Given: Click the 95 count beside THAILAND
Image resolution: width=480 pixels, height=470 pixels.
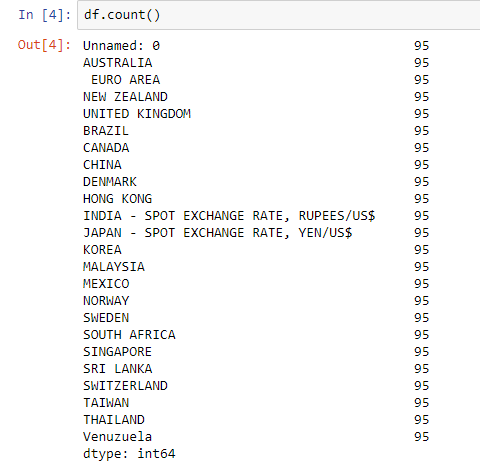Looking at the screenshot, I should click(422, 420).
